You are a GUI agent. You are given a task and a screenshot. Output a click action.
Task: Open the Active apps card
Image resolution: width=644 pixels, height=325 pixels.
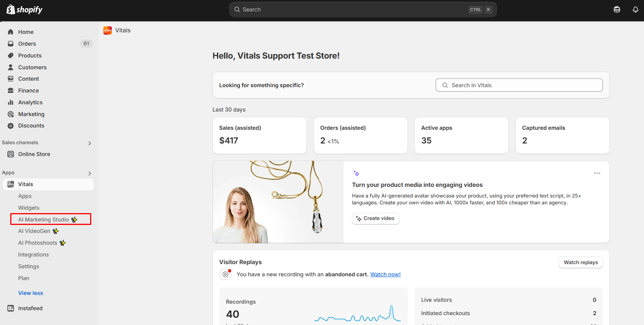click(x=462, y=135)
